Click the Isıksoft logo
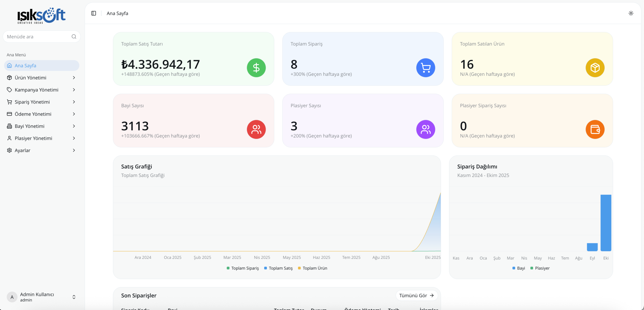The height and width of the screenshot is (310, 644). pyautogui.click(x=42, y=16)
